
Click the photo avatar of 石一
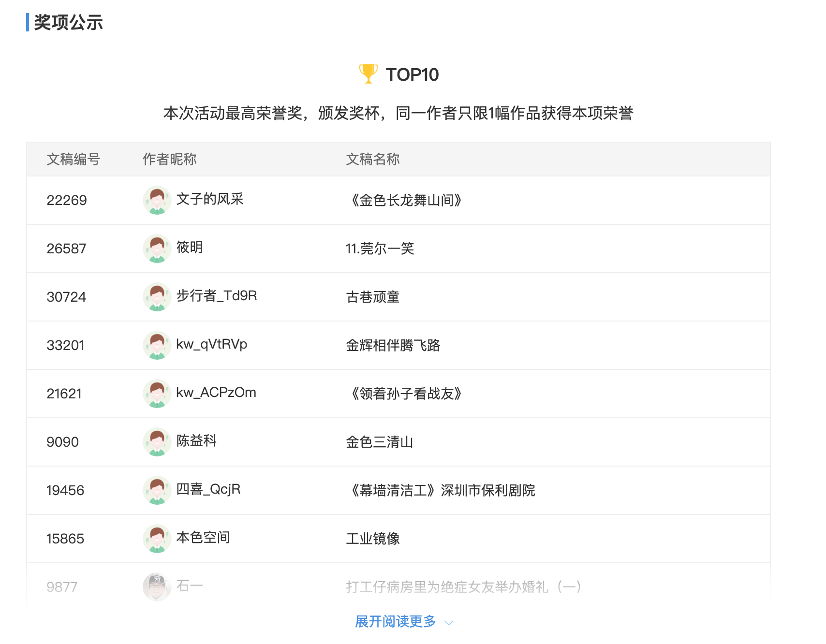click(157, 587)
